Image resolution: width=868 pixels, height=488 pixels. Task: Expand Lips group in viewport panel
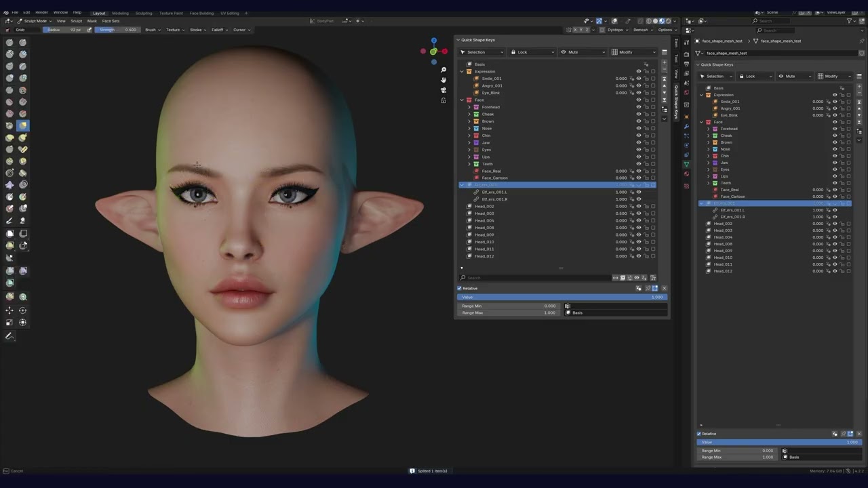(x=469, y=157)
